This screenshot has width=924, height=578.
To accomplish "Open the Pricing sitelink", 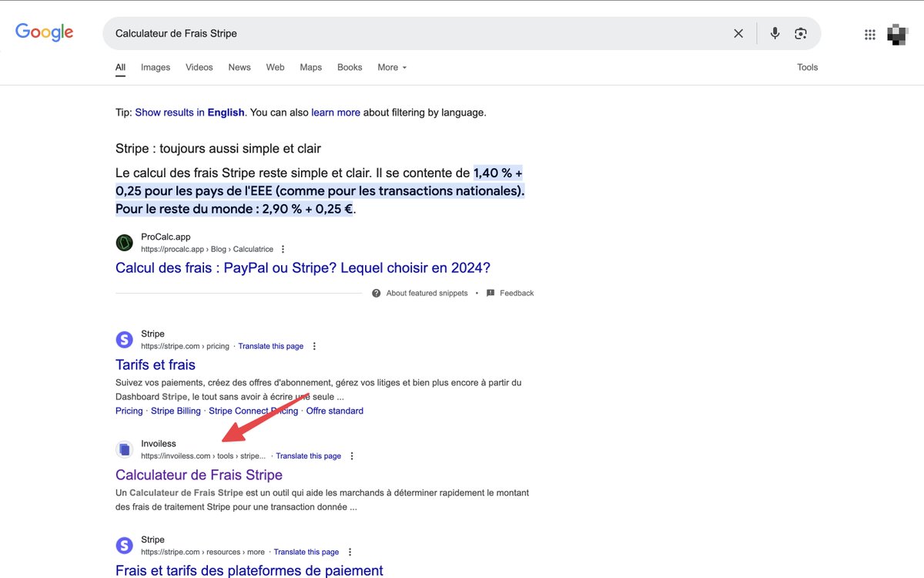I will [x=129, y=411].
